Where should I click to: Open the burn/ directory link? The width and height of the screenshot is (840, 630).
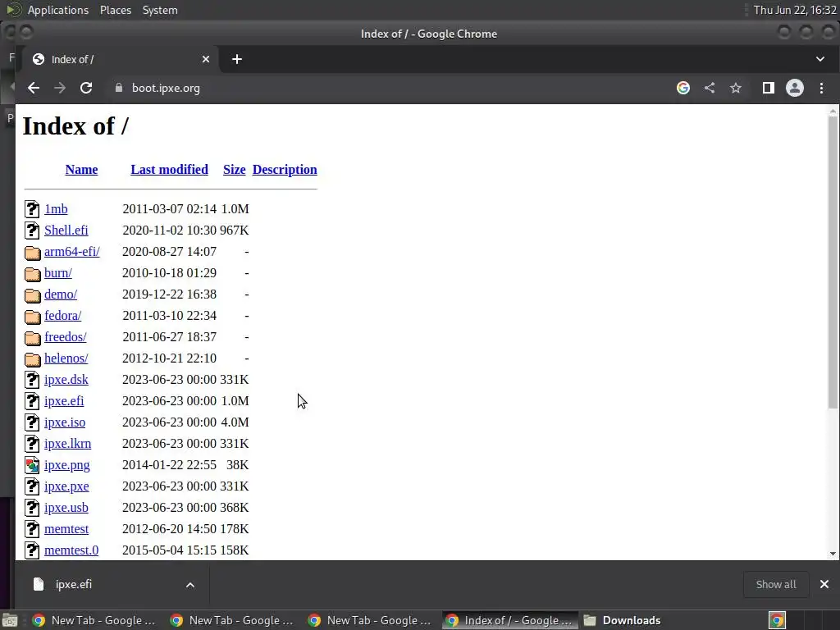click(58, 272)
